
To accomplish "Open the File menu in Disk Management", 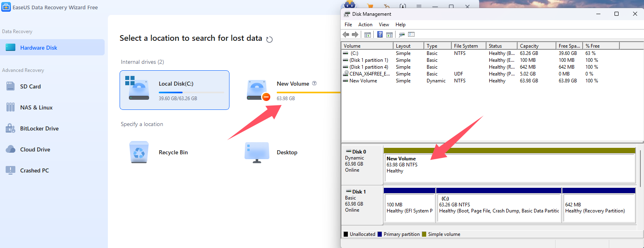I will click(348, 25).
